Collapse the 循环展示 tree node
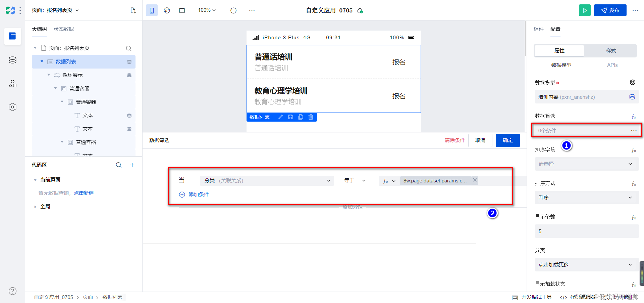Screen dimensions: 644x303 click(x=49, y=75)
